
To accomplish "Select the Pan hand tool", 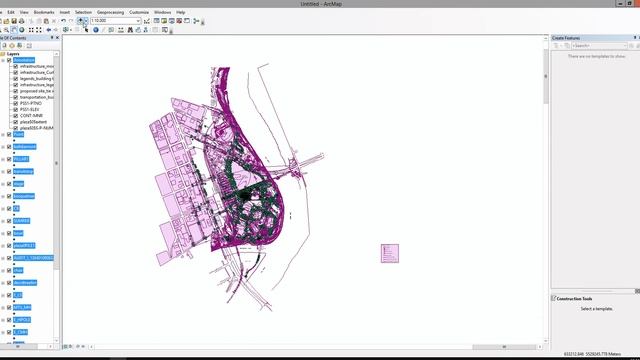I will pyautogui.click(x=14, y=30).
